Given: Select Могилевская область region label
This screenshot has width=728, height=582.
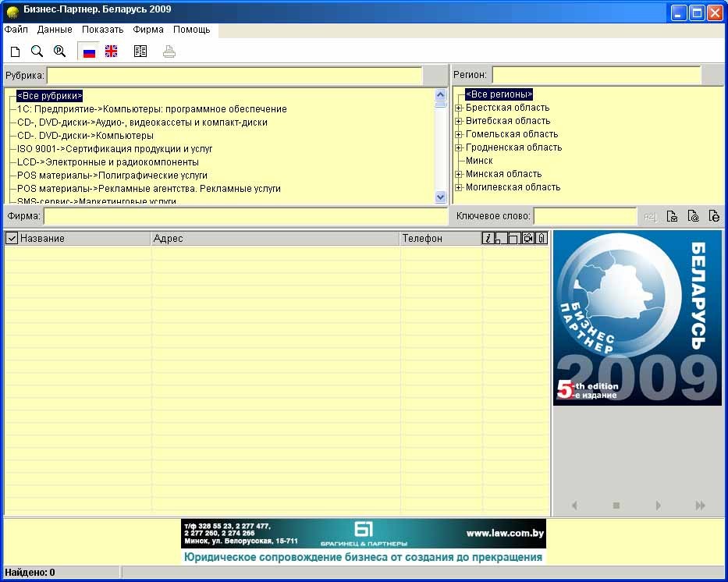Looking at the screenshot, I should 513,187.
